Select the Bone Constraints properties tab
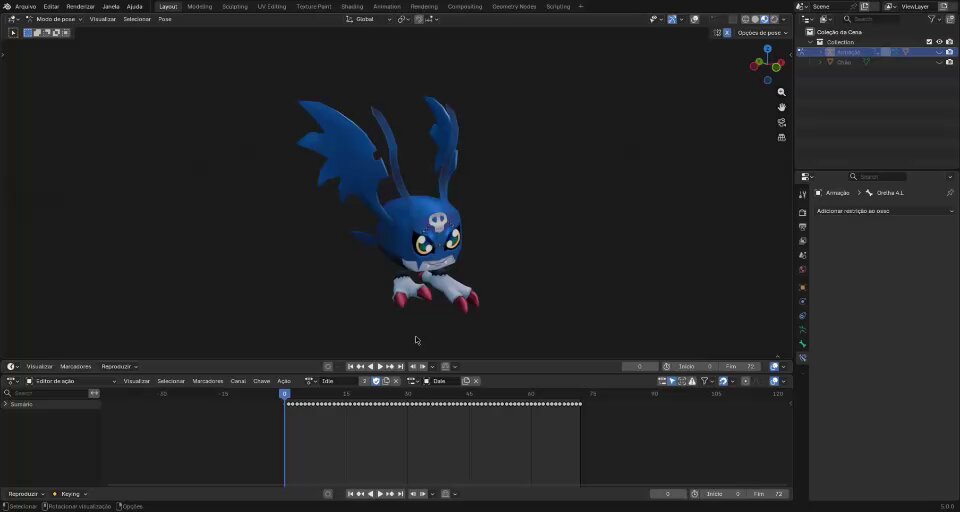The image size is (960, 512). point(803,358)
